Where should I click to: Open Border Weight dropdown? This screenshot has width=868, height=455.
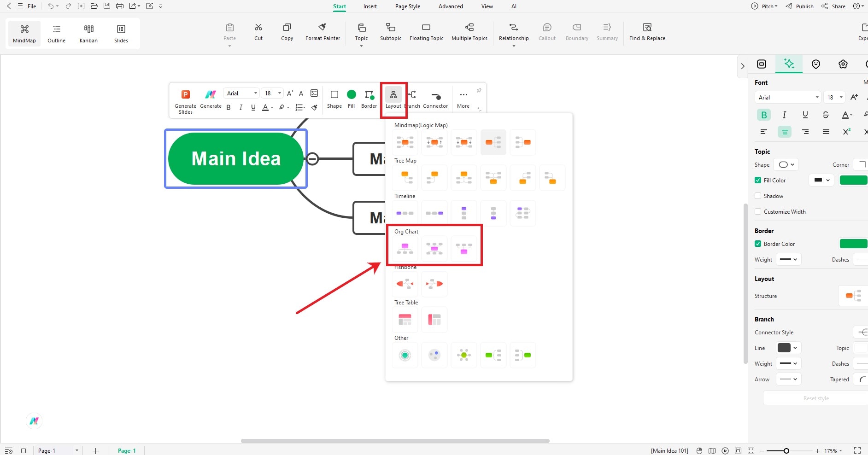coord(789,259)
